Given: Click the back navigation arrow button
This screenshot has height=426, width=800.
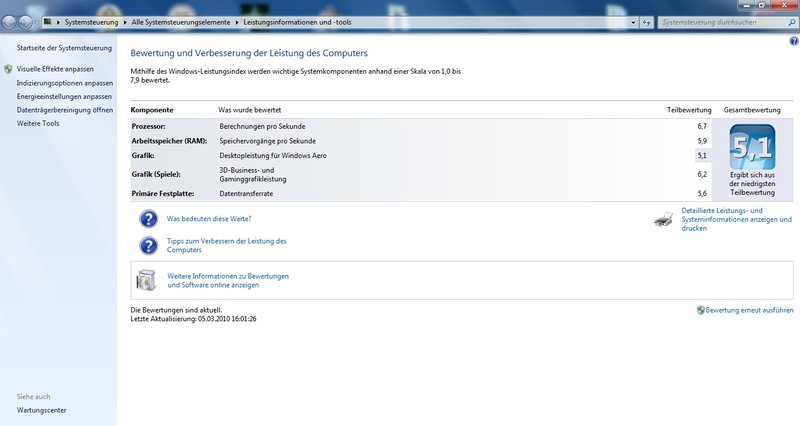Looking at the screenshot, I should click(9, 22).
